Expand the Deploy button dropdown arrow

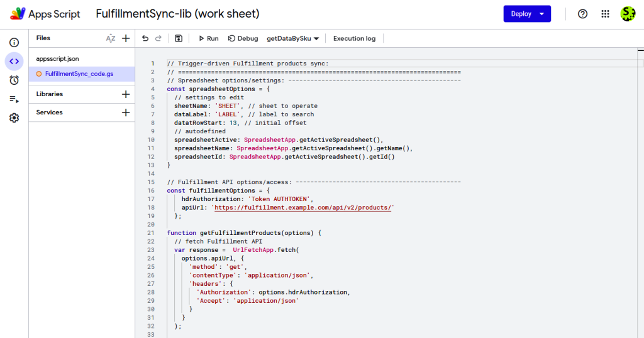[541, 14]
